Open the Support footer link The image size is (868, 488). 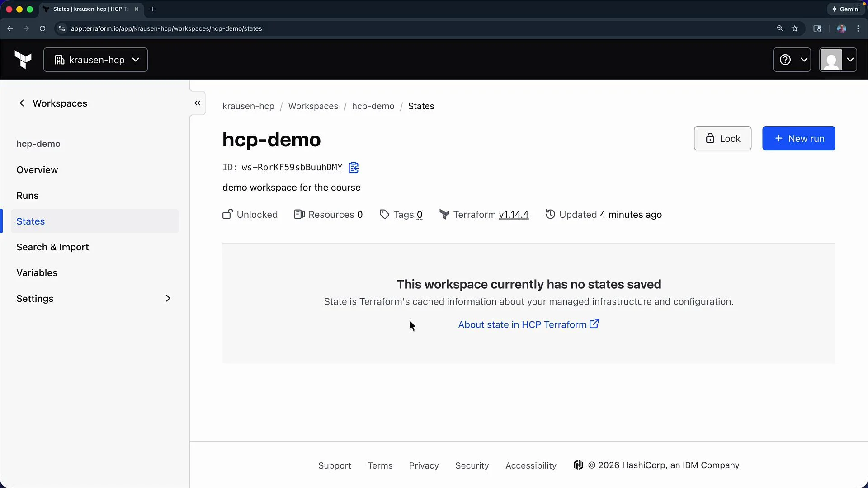point(335,465)
